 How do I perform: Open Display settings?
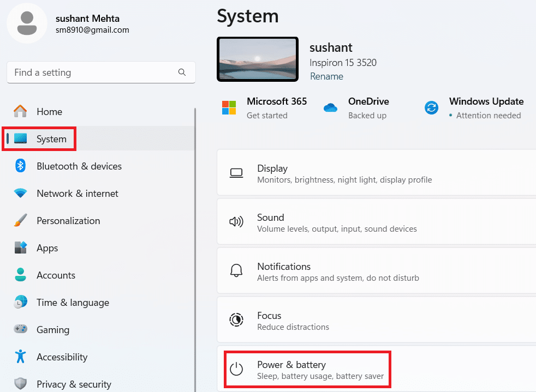click(344, 173)
